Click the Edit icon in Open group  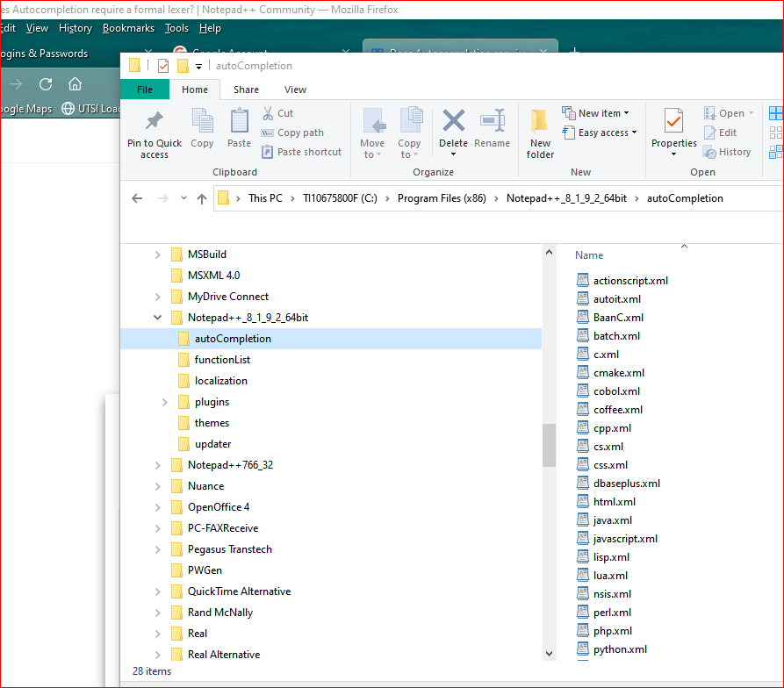710,133
